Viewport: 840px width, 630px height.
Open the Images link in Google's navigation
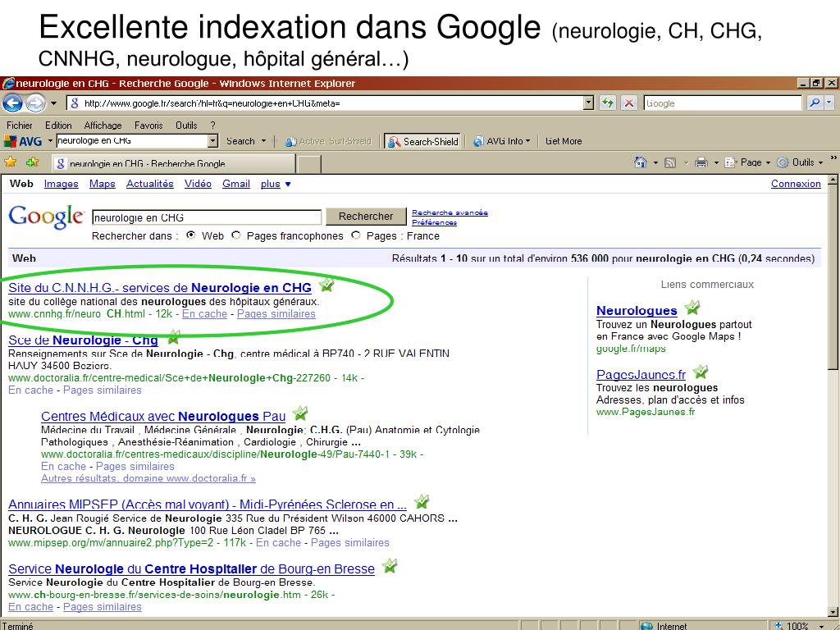(61, 184)
